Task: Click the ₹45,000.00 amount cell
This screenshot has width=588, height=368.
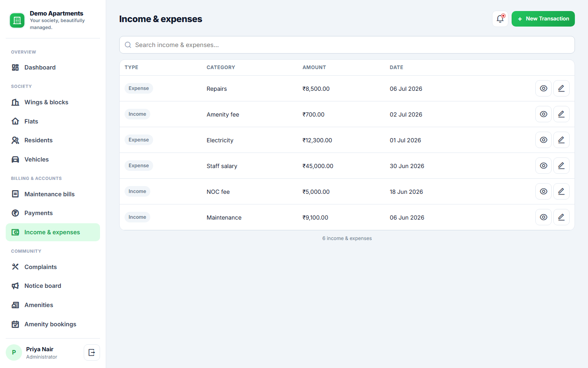Action: coord(318,166)
